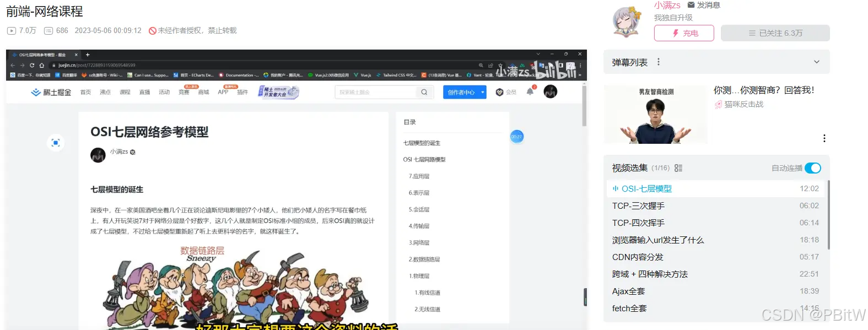The height and width of the screenshot is (330, 868).
Task: Click the 充电 button
Action: (x=684, y=33)
